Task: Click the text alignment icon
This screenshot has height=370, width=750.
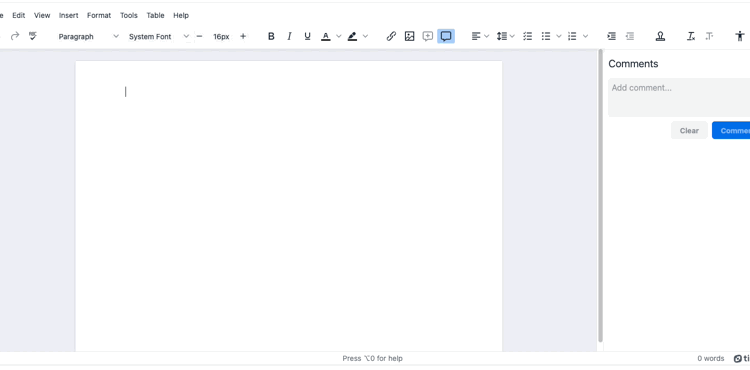Action: coord(476,36)
